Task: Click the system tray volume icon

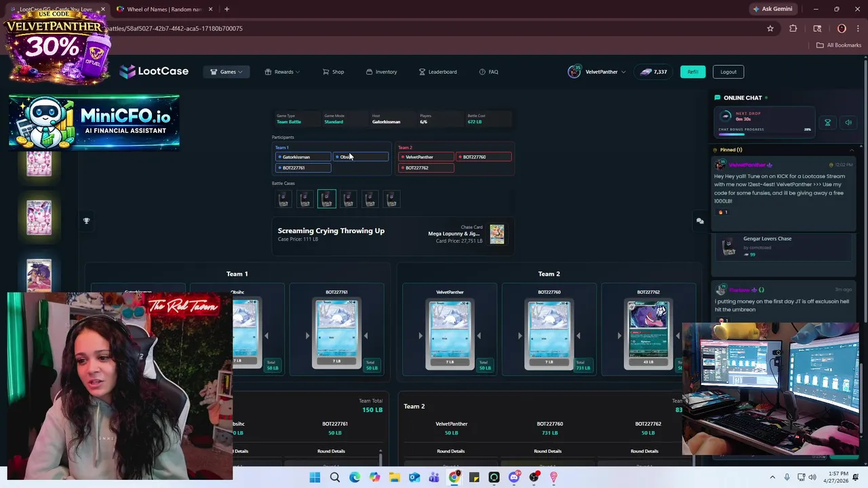Action: pyautogui.click(x=812, y=478)
